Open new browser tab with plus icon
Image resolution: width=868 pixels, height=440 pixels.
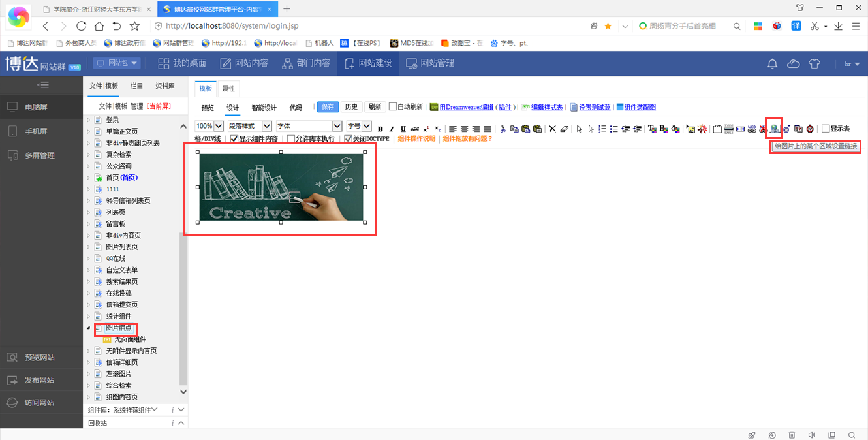(x=287, y=8)
